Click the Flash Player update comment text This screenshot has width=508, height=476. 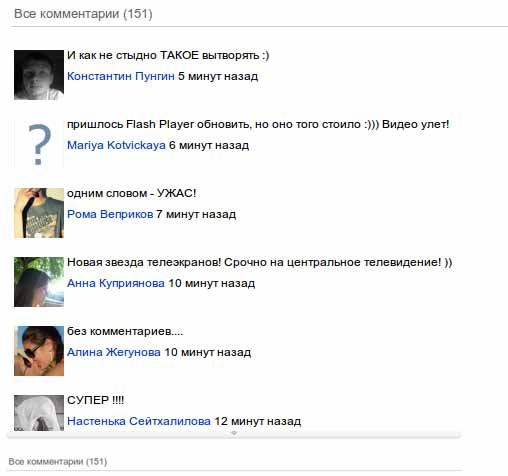(x=258, y=124)
